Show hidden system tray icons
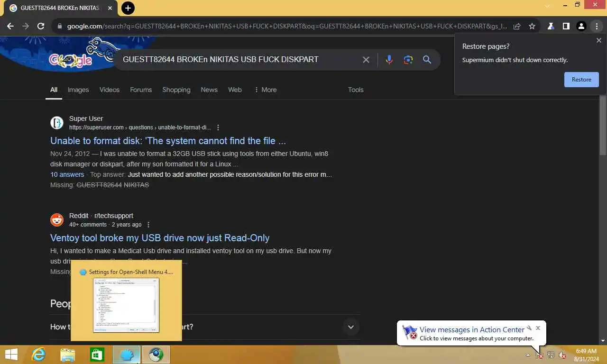Viewport: 607px width, 364px height. pos(528,355)
